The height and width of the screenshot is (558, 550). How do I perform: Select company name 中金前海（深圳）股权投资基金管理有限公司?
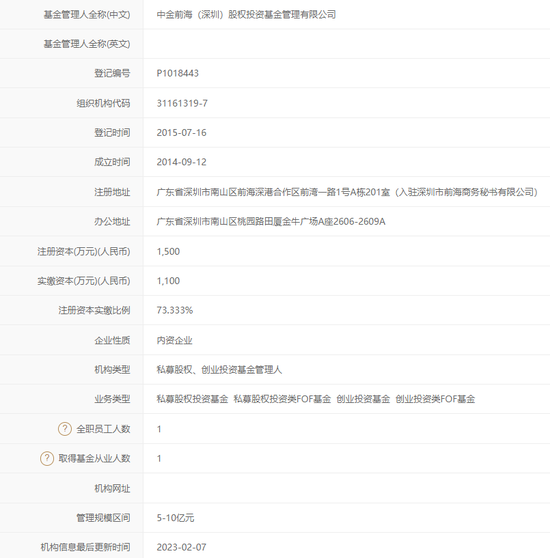click(246, 15)
